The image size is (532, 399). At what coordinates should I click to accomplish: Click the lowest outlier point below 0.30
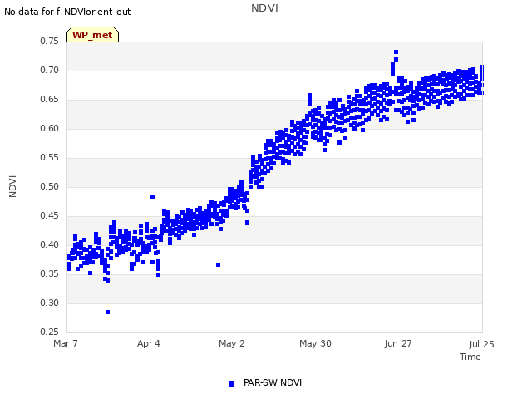point(107,313)
